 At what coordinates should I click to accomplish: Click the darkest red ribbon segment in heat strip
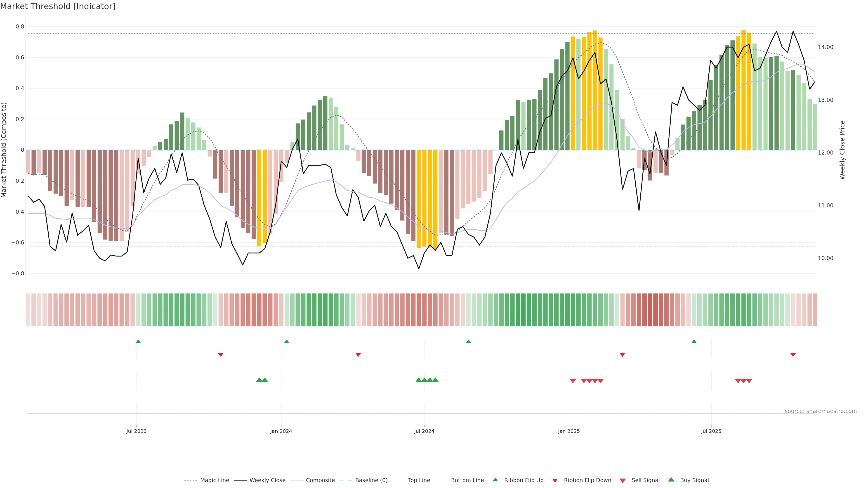[650, 310]
